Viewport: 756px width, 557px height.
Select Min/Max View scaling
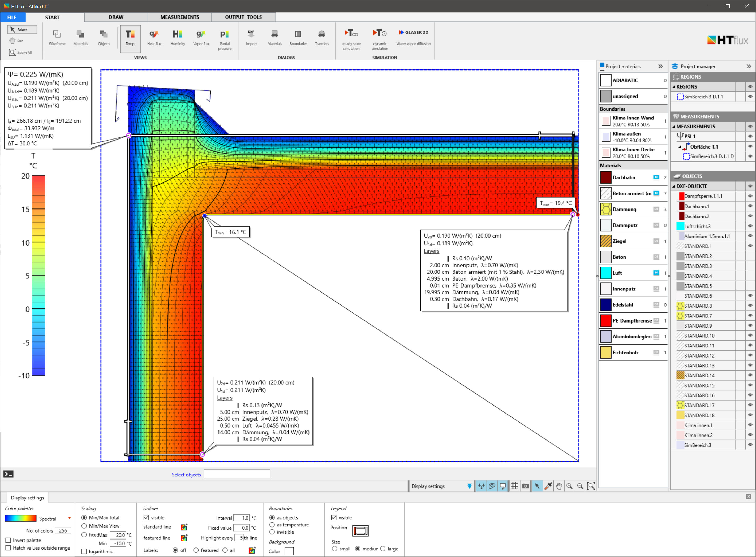pyautogui.click(x=84, y=526)
